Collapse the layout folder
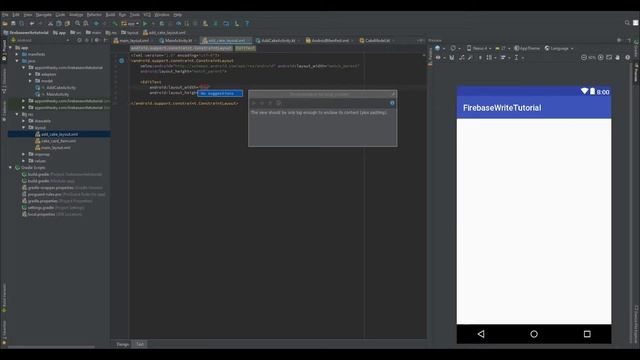Screen dimensions: 640x360 (23, 128)
